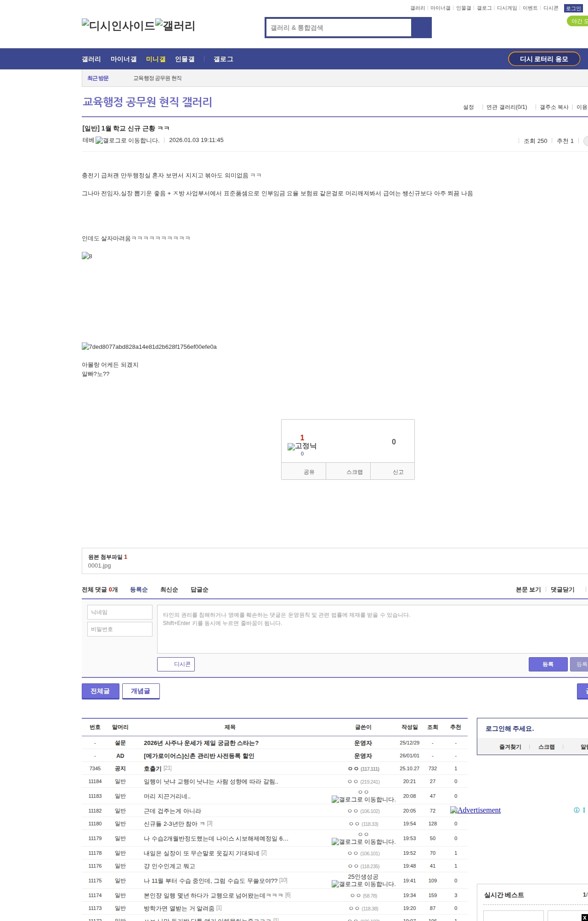Show recommended posts with 개념글
Image resolution: width=588 pixels, height=921 pixels.
point(141,691)
